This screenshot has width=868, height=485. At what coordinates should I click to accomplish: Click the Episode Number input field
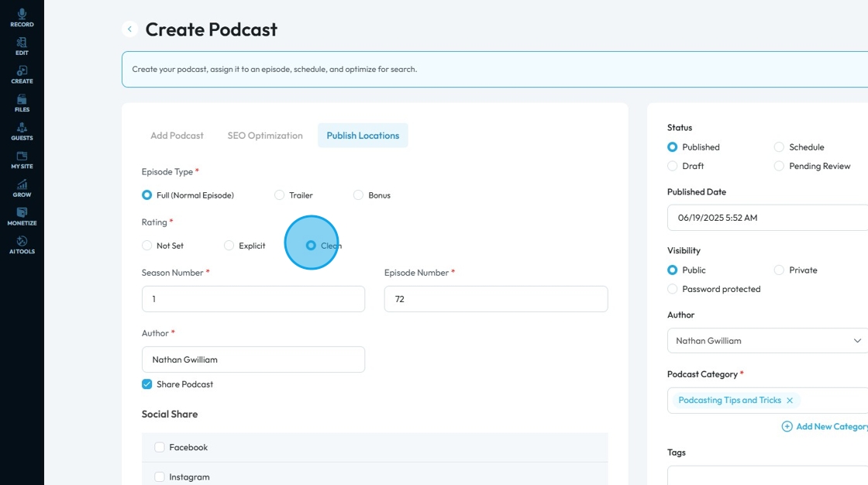tap(496, 299)
